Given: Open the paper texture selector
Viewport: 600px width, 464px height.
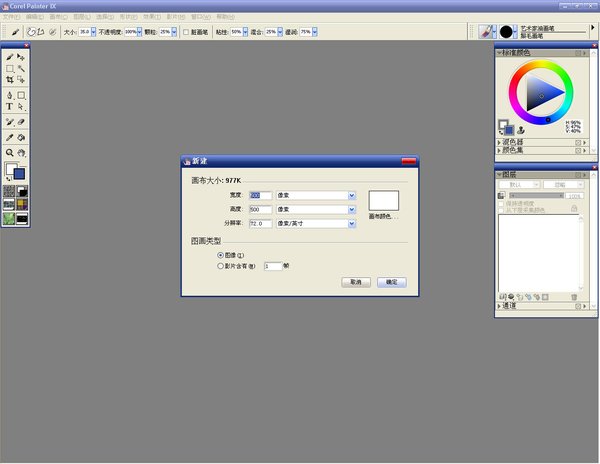Looking at the screenshot, I should point(9,191).
